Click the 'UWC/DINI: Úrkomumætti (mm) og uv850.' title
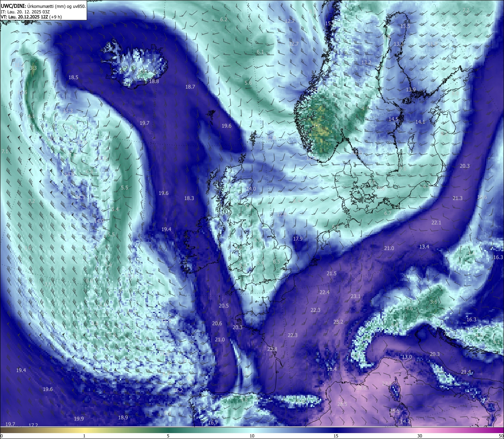Viewport: 504px width, 439px height. point(43,6)
